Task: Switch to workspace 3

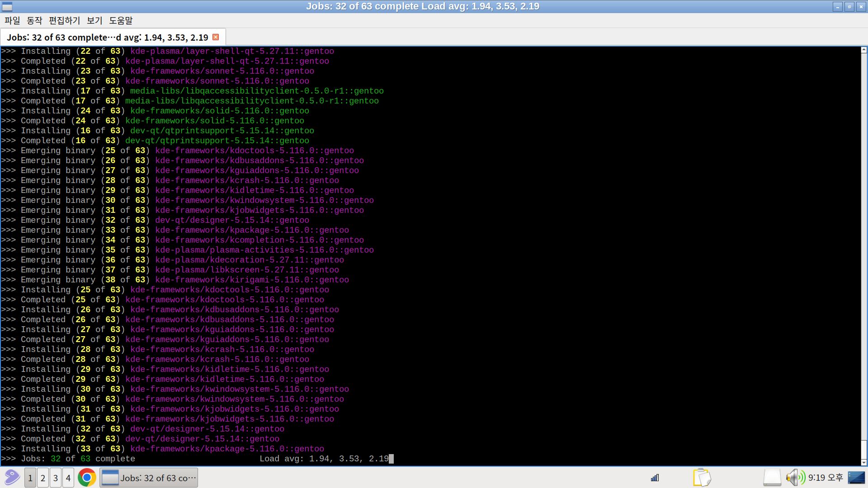Action: (x=56, y=478)
